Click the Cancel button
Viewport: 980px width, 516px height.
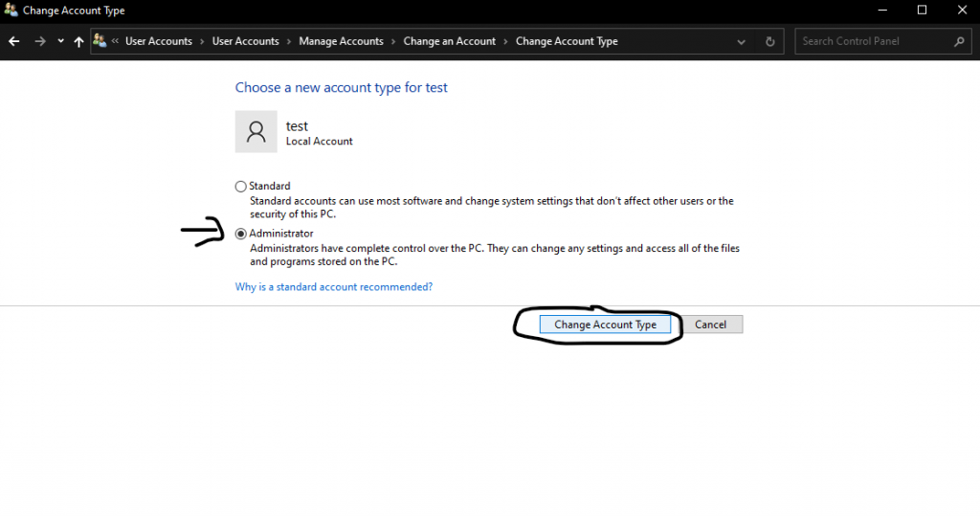(711, 325)
